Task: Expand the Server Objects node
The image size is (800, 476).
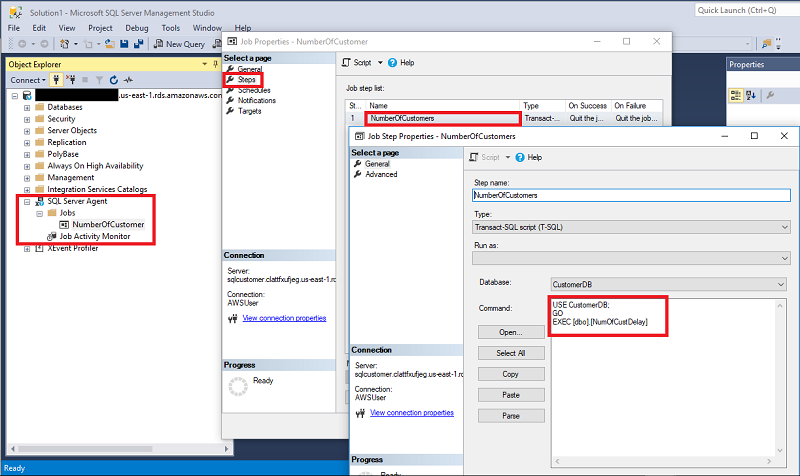Action: click(27, 131)
